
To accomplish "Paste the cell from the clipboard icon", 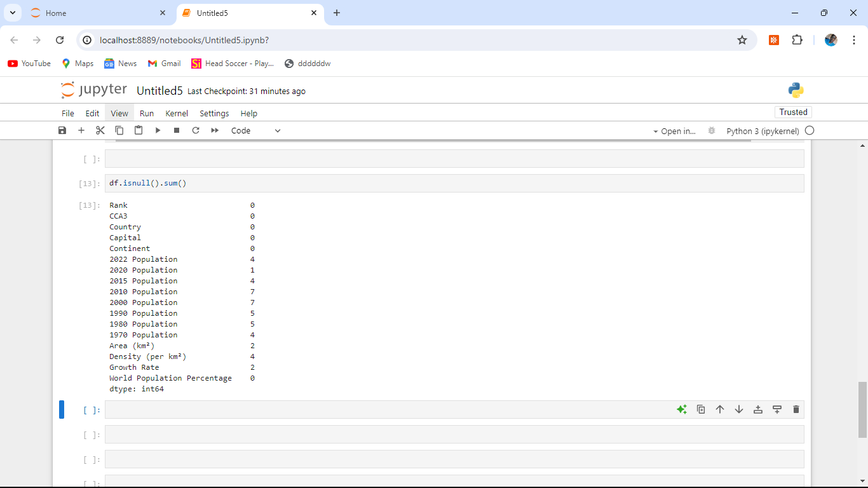I will point(139,130).
